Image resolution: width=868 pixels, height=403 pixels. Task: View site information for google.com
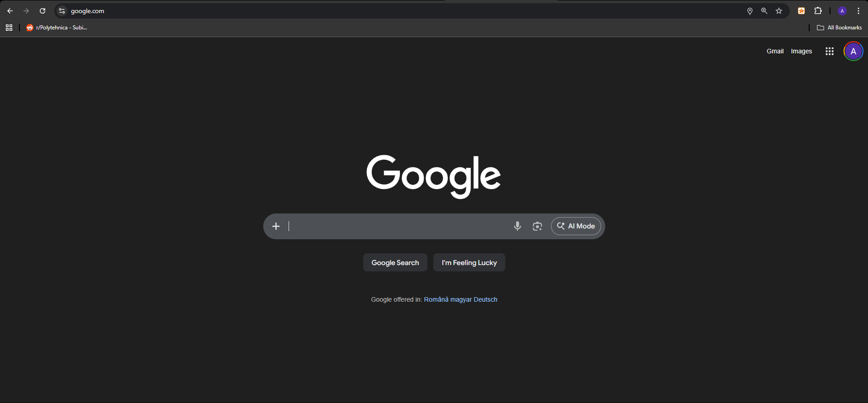62,11
